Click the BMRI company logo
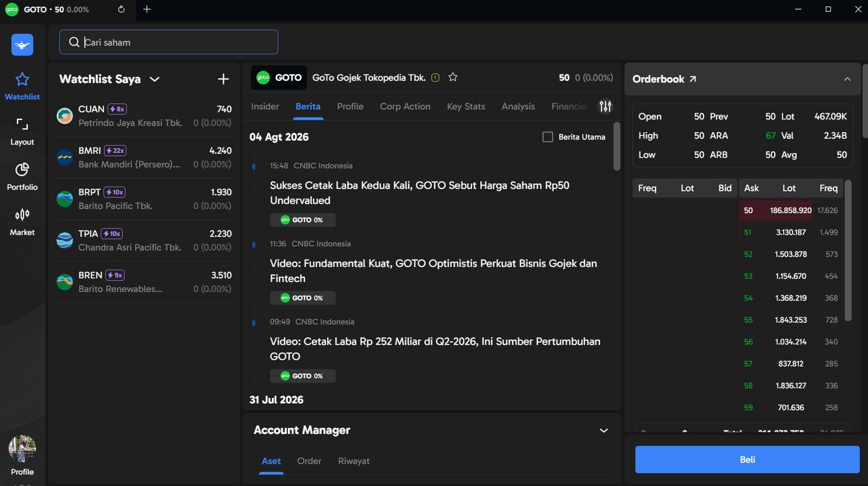868x486 pixels. (65, 157)
